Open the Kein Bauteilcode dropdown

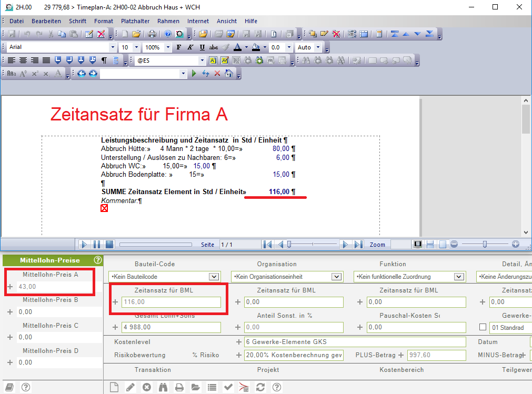point(214,277)
